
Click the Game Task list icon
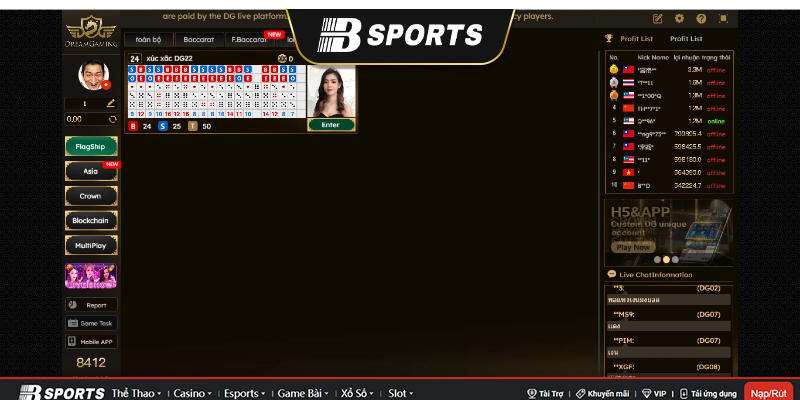coord(72,323)
